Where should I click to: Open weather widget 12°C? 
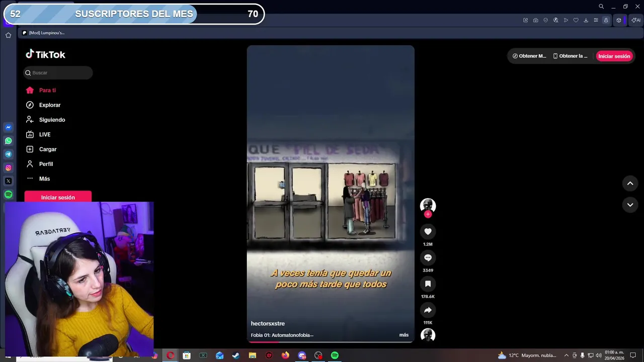527,355
